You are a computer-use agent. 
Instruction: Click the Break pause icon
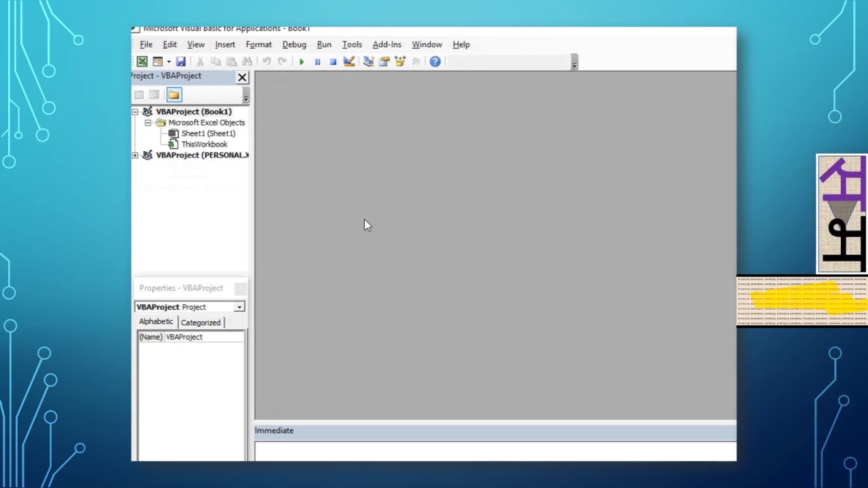click(x=317, y=62)
